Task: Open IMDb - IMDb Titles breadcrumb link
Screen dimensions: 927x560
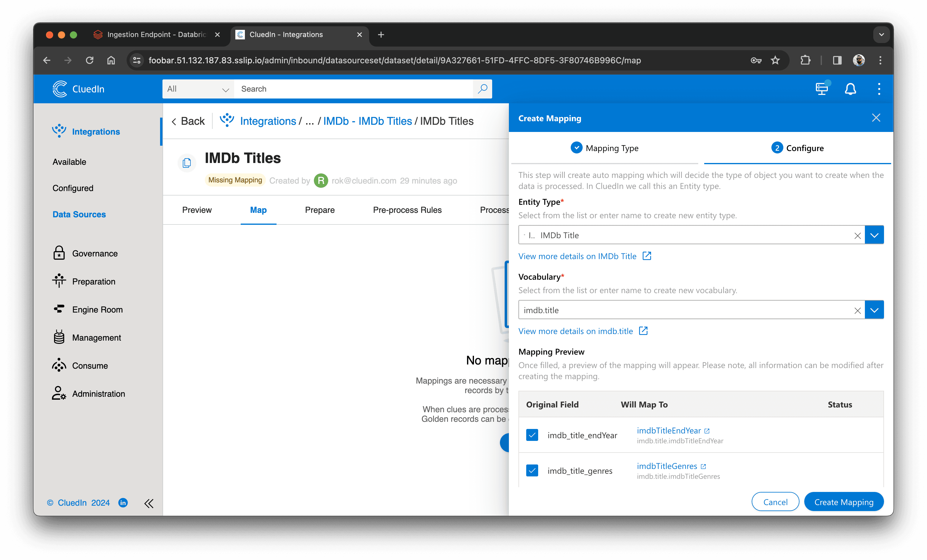Action: (367, 121)
